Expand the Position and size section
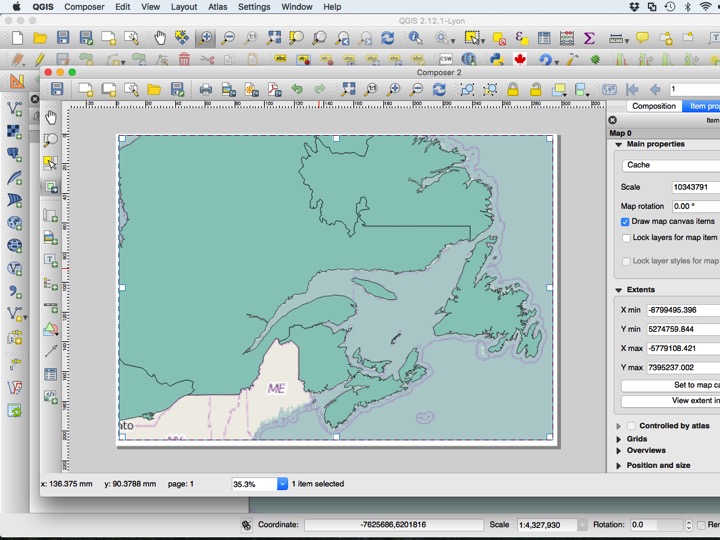Viewport: 720px width, 540px height. (x=619, y=466)
